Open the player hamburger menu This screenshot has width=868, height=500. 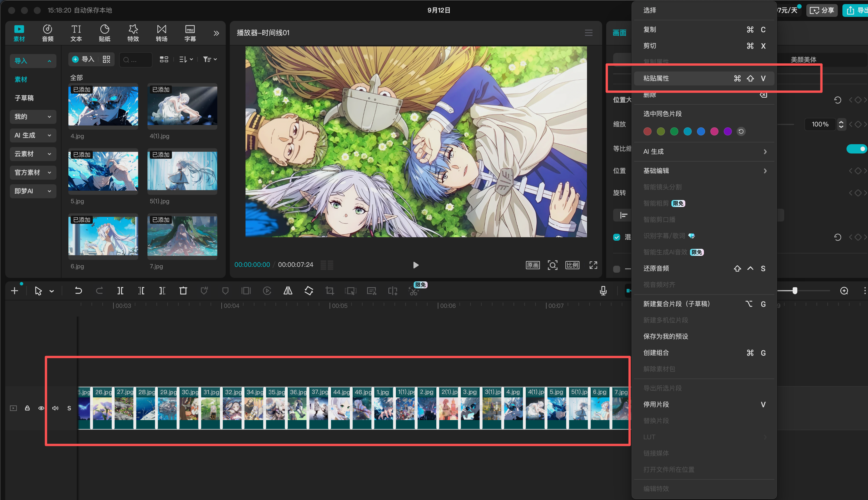point(589,33)
